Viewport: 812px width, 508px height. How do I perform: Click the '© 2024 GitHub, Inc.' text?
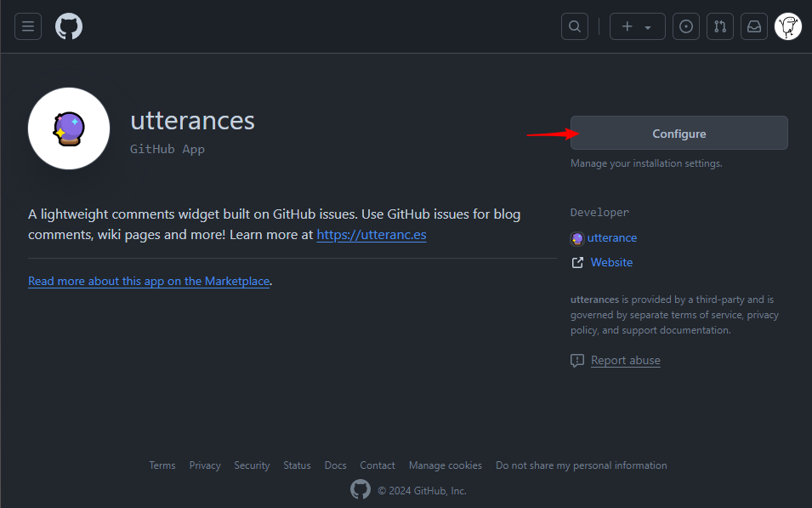point(422,491)
